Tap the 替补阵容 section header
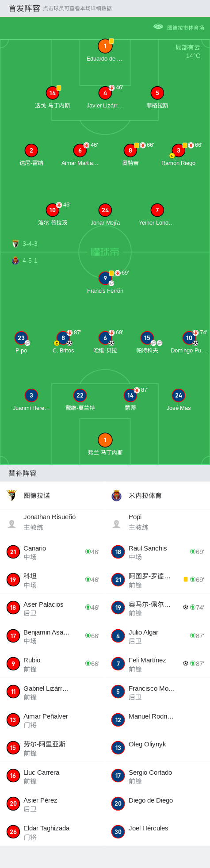This screenshot has height=868, width=210. (23, 473)
